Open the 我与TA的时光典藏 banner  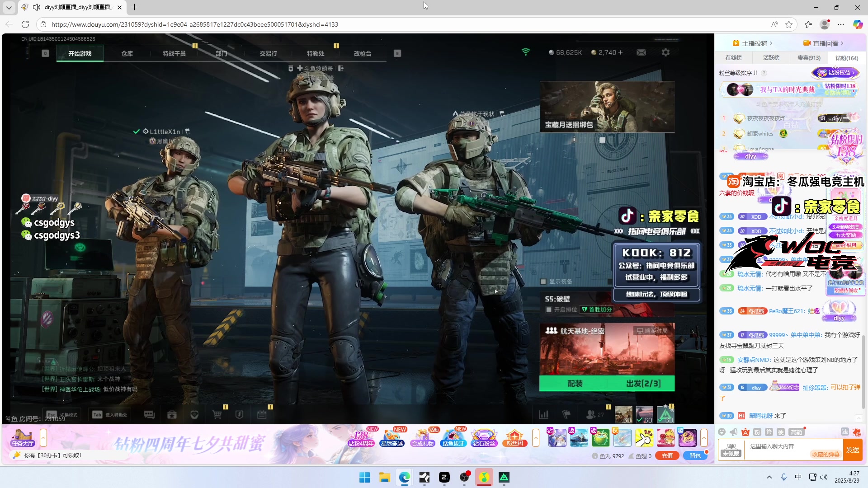click(x=790, y=89)
